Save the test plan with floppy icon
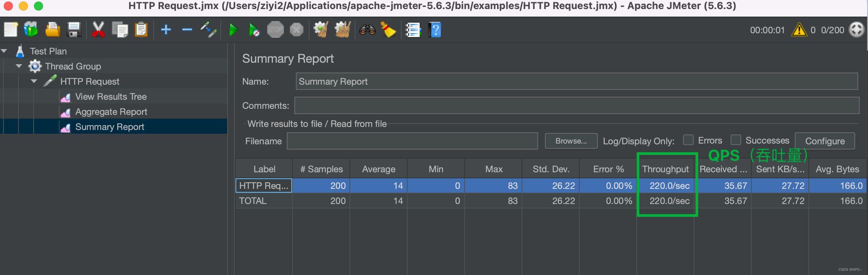868x275 pixels. click(74, 29)
